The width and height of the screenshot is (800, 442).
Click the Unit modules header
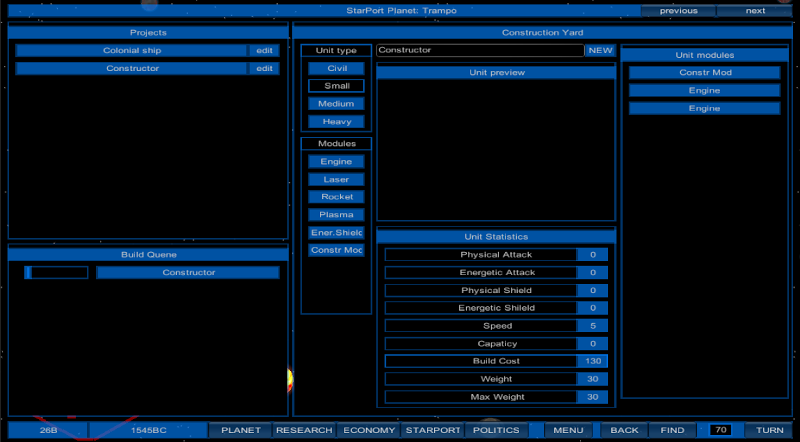tap(705, 55)
